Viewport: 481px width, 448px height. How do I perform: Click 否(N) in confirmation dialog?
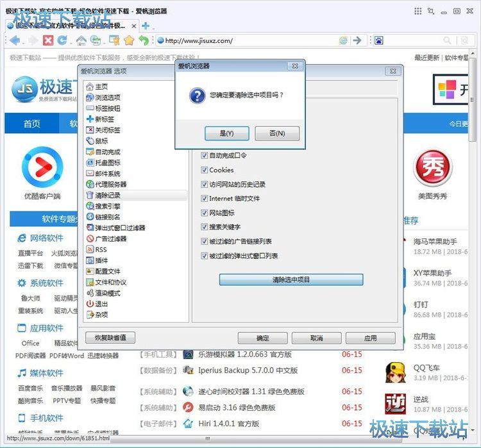[277, 133]
